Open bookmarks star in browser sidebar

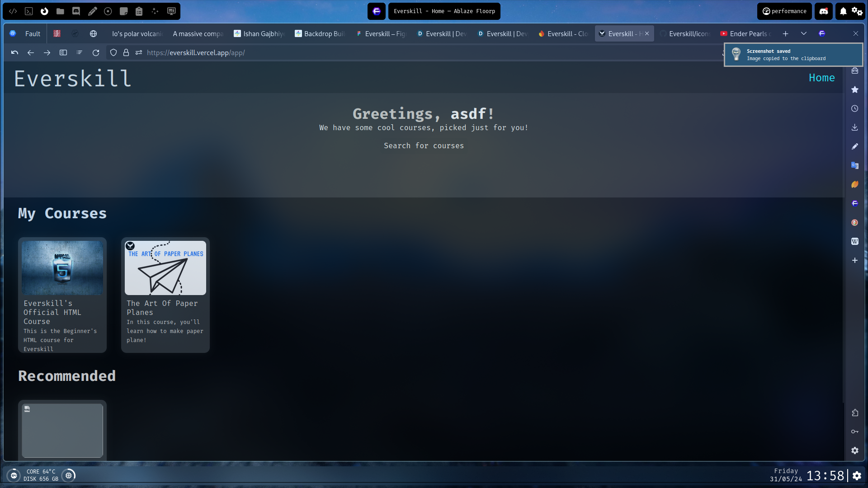854,89
